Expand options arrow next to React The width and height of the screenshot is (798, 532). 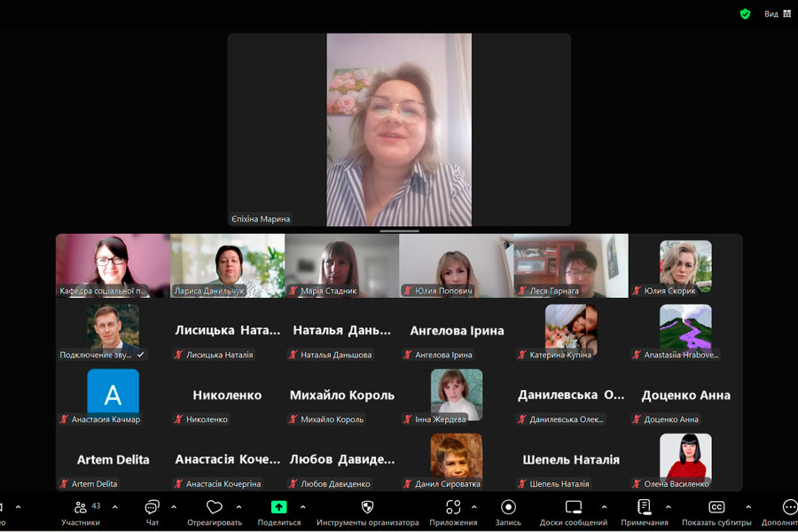[x=239, y=507]
